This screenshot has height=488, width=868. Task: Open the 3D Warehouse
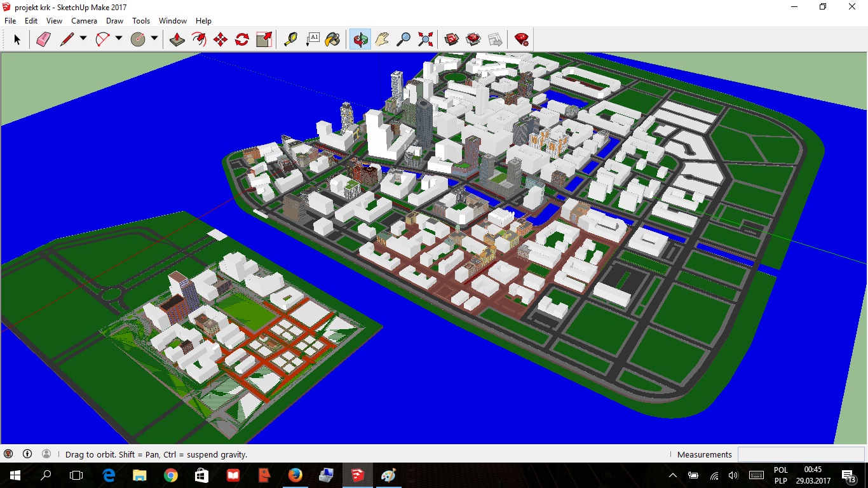coord(452,40)
